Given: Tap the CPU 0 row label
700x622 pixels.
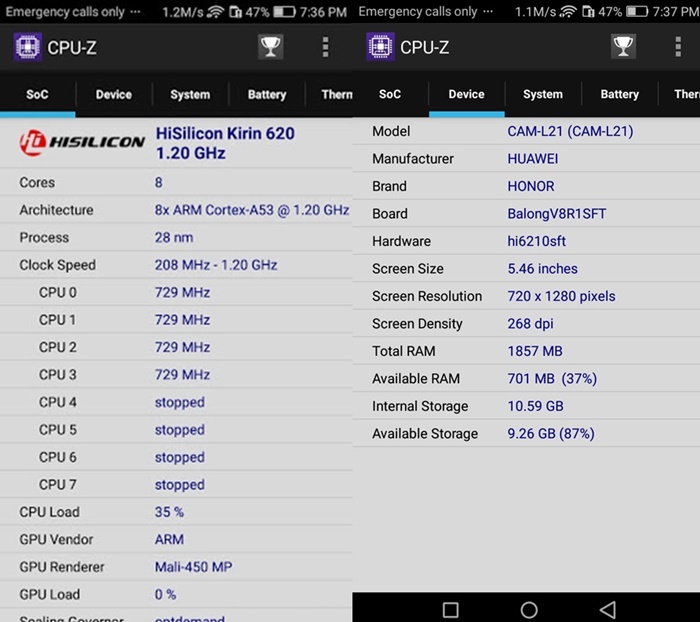Looking at the screenshot, I should point(58,292).
